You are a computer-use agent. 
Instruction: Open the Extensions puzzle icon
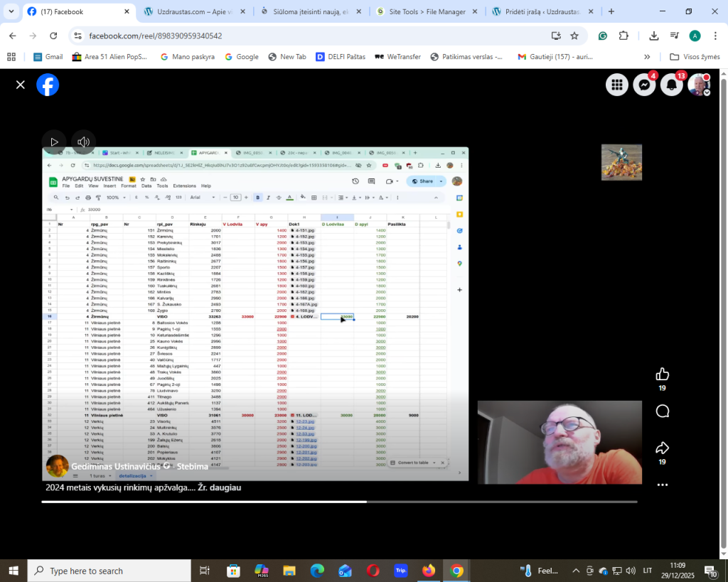pos(623,36)
